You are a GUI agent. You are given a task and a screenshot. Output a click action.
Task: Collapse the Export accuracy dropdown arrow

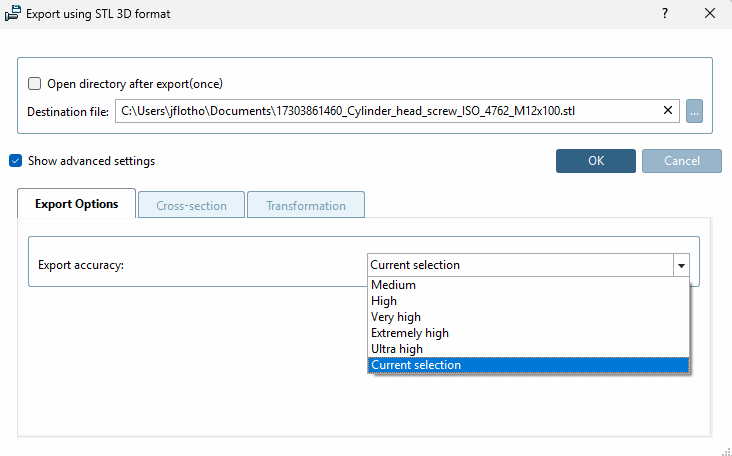tap(680, 266)
